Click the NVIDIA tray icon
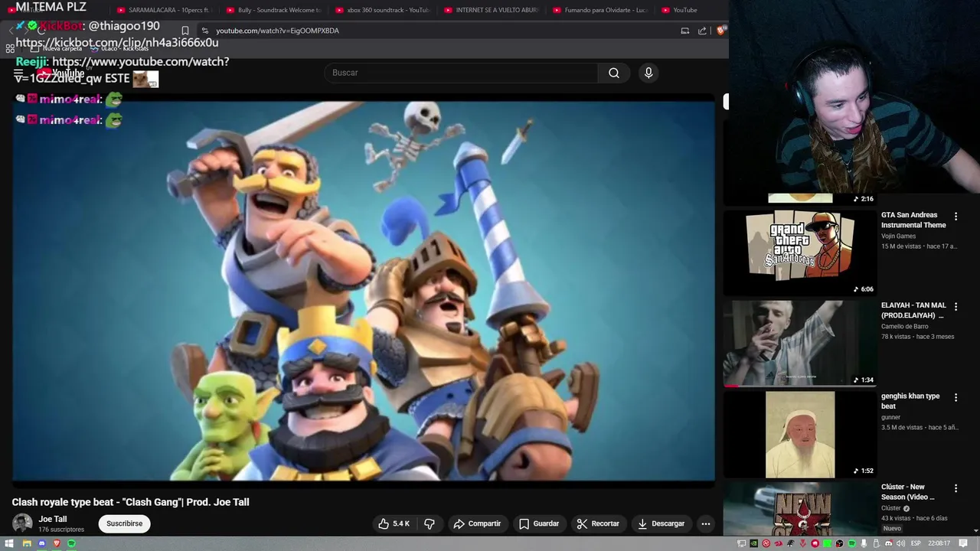 click(x=753, y=543)
